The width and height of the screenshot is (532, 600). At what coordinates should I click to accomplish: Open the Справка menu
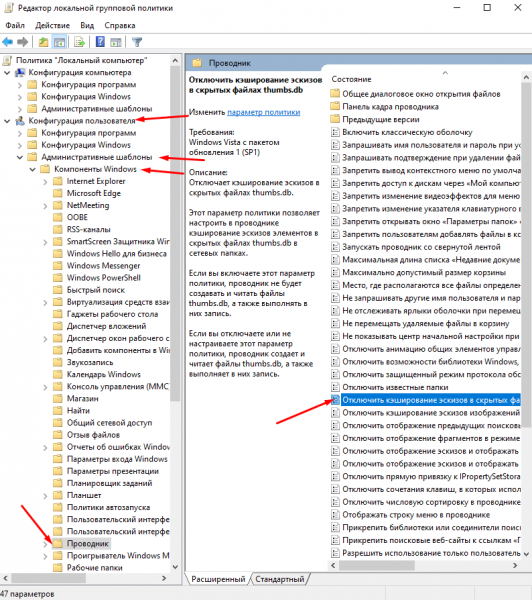[x=120, y=25]
